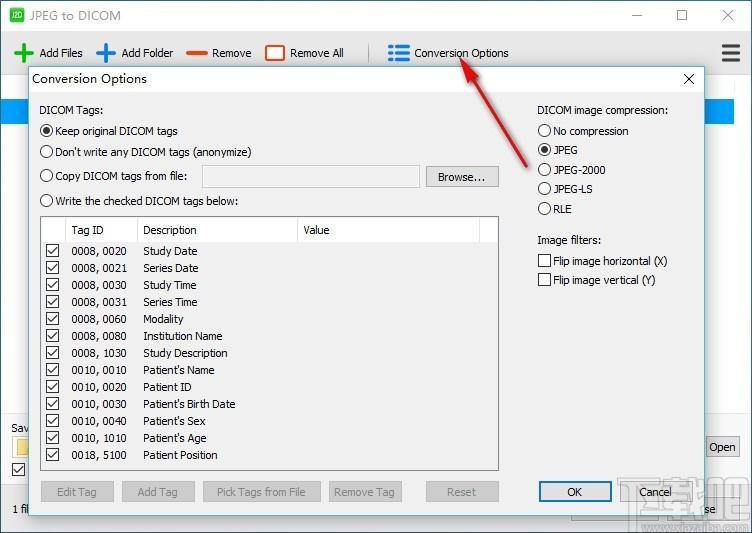Enable Flip image horizontal (X)
The width and height of the screenshot is (752, 533).
(x=544, y=261)
